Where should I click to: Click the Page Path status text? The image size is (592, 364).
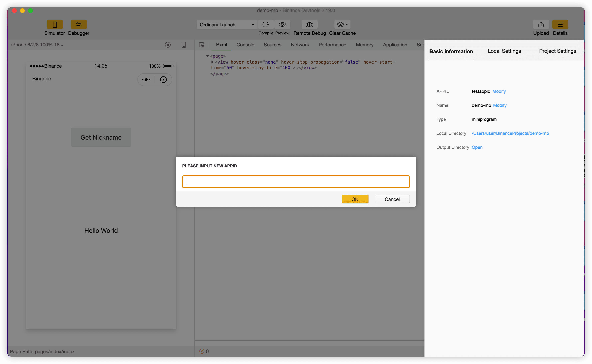(42, 351)
